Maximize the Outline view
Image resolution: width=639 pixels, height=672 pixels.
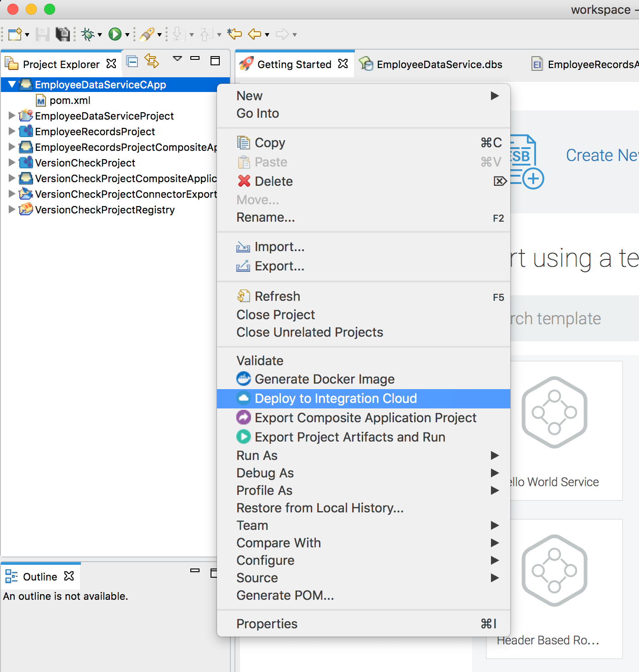(x=215, y=573)
